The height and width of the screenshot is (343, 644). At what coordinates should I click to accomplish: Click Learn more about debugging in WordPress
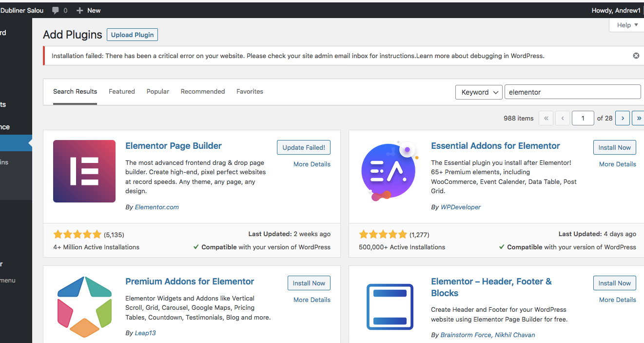480,56
